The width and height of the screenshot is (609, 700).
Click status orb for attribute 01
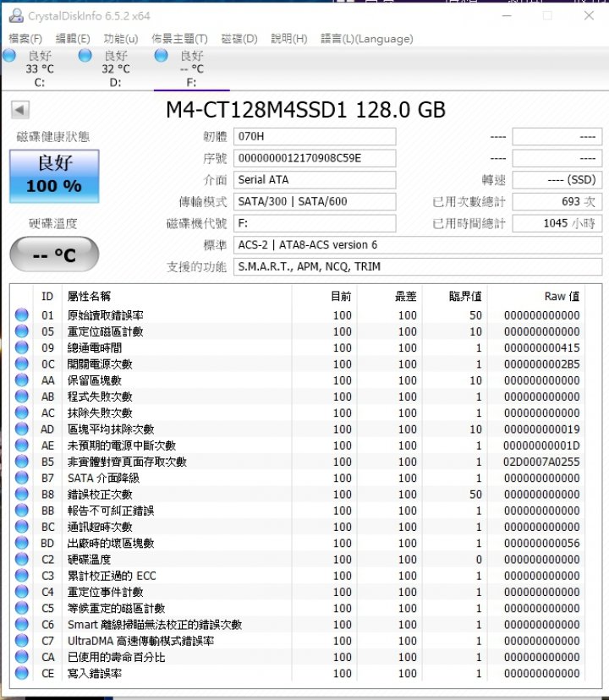coord(21,314)
